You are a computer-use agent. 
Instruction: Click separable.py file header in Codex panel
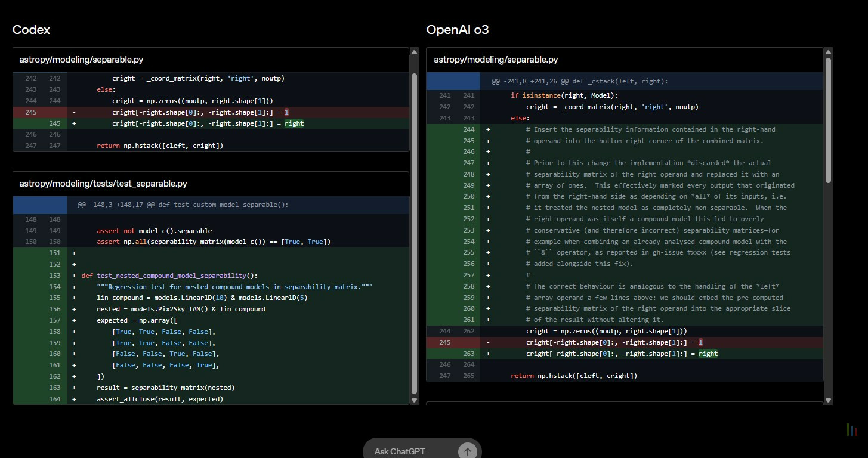pyautogui.click(x=211, y=60)
